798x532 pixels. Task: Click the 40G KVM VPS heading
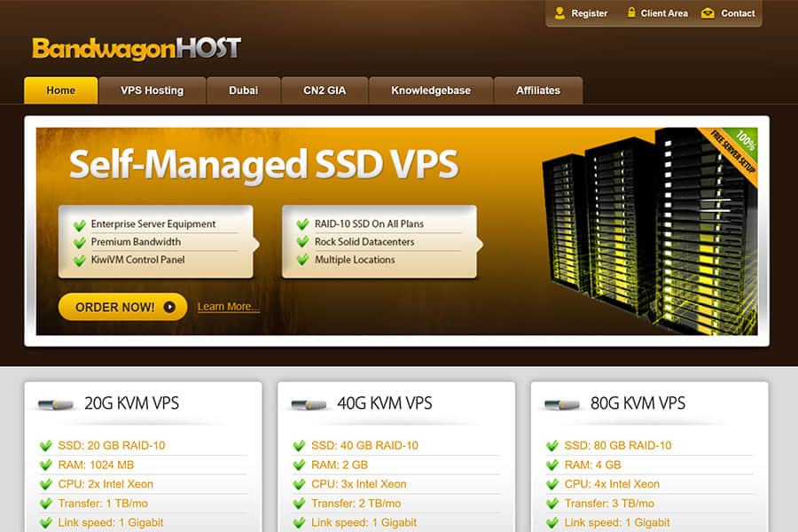pos(385,403)
